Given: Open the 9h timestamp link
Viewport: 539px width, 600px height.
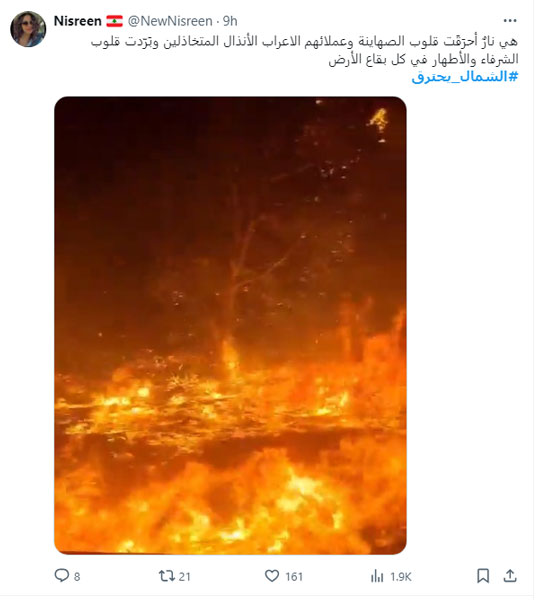Looking at the screenshot, I should coord(230,21).
